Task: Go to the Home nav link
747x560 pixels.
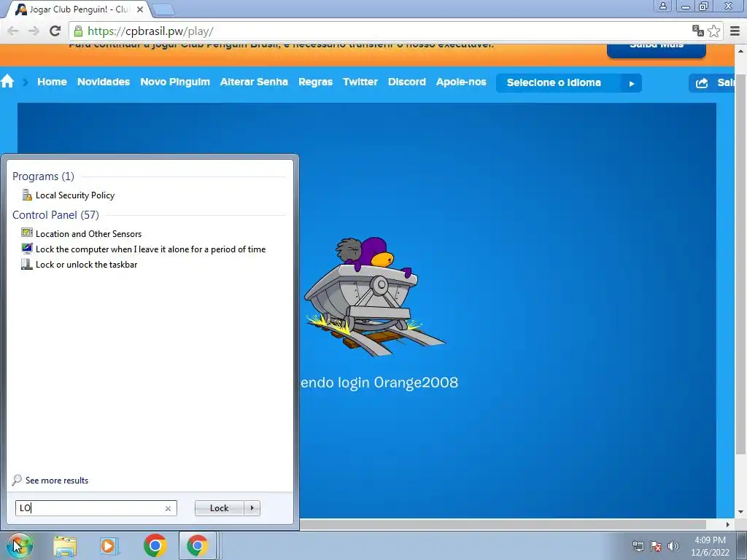Action: click(x=52, y=82)
